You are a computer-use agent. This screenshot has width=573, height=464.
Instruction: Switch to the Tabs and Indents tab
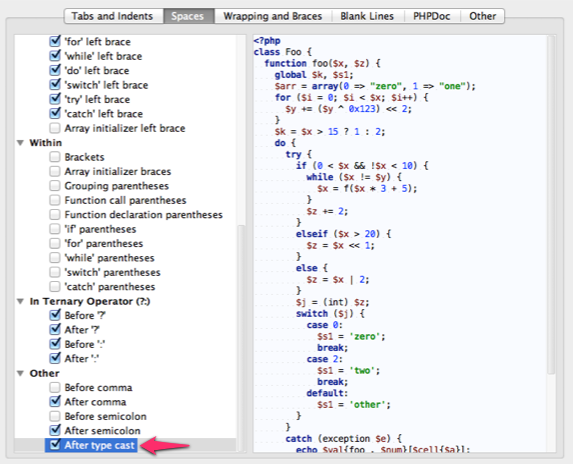click(112, 16)
